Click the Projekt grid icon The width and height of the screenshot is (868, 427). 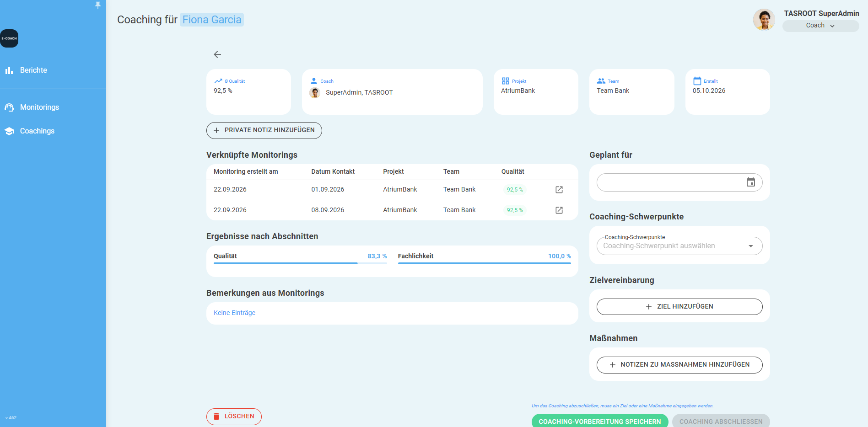(x=506, y=81)
